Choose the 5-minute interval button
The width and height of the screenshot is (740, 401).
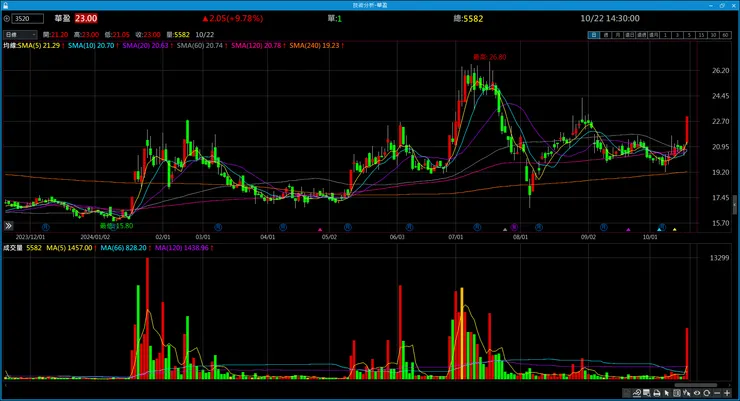689,35
